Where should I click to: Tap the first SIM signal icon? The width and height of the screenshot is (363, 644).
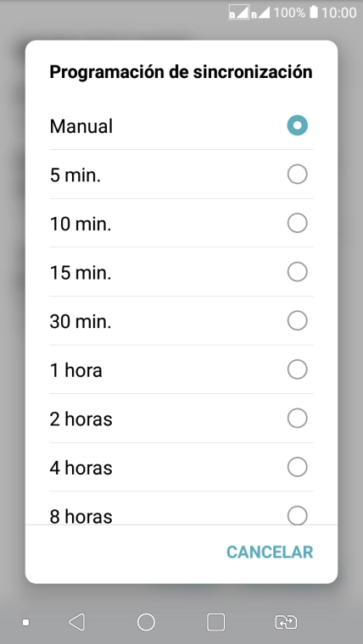click(239, 12)
